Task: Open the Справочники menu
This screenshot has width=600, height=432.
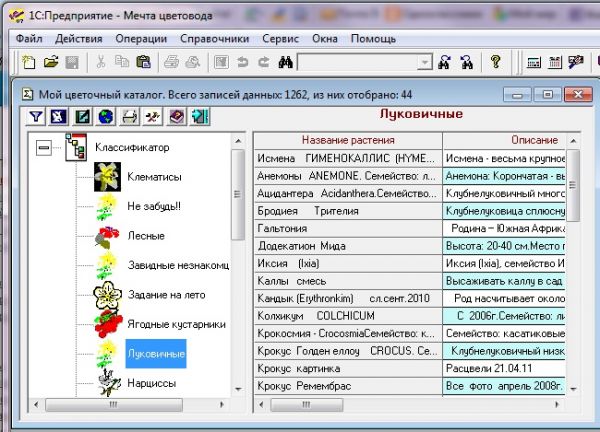Action: tap(215, 39)
